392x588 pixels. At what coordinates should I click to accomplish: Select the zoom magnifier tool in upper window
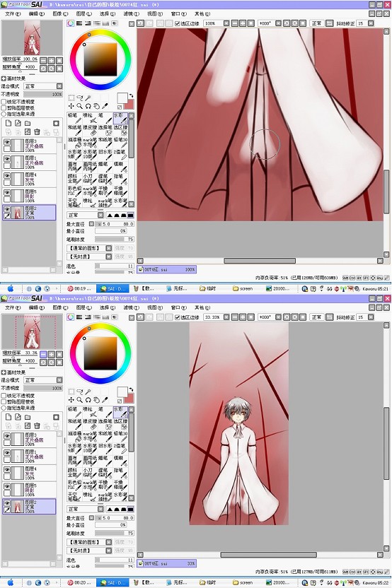79,106
